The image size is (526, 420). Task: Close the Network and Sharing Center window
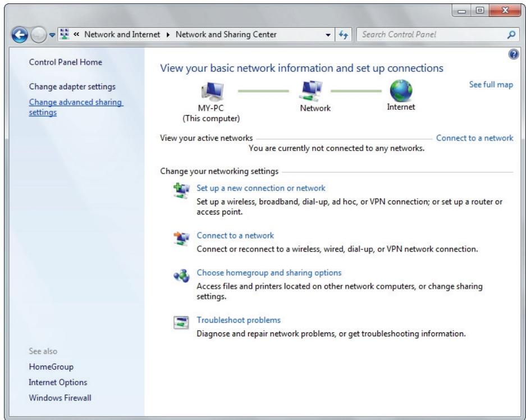505,11
